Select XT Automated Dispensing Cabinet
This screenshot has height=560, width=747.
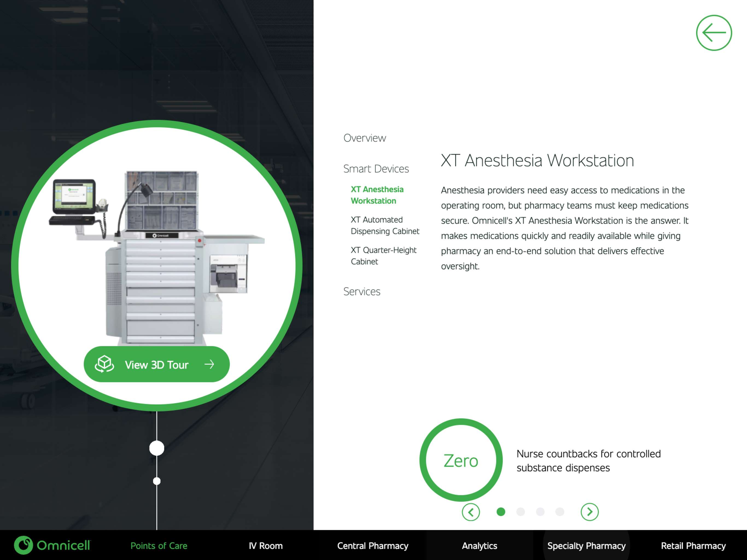click(x=385, y=226)
